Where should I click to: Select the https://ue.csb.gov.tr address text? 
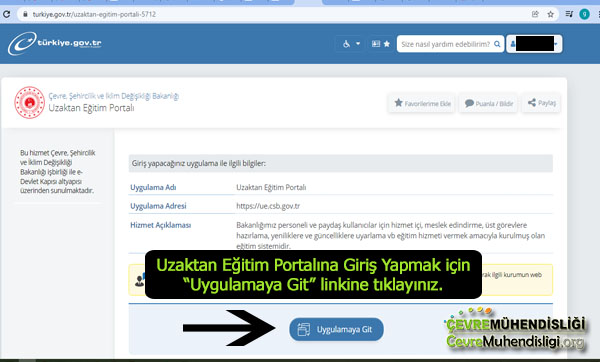pyautogui.click(x=268, y=206)
